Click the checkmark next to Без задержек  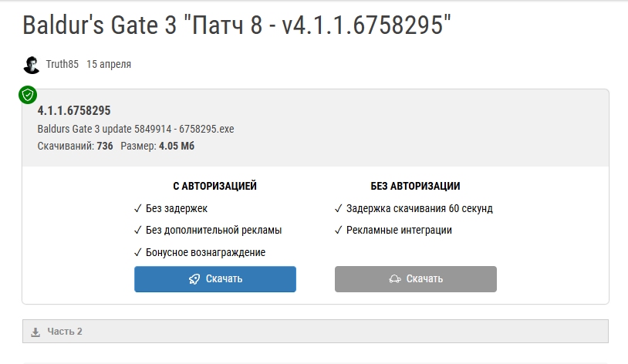137,208
